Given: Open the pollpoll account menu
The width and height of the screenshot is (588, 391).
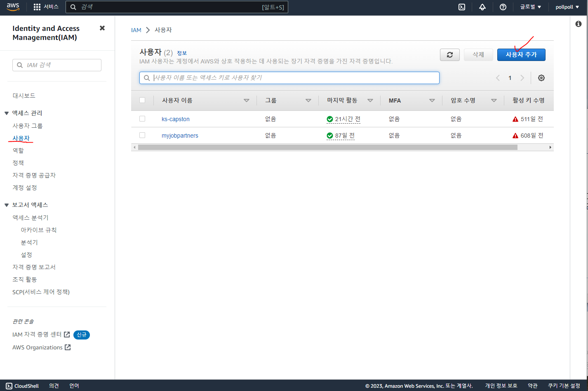Looking at the screenshot, I should [567, 7].
